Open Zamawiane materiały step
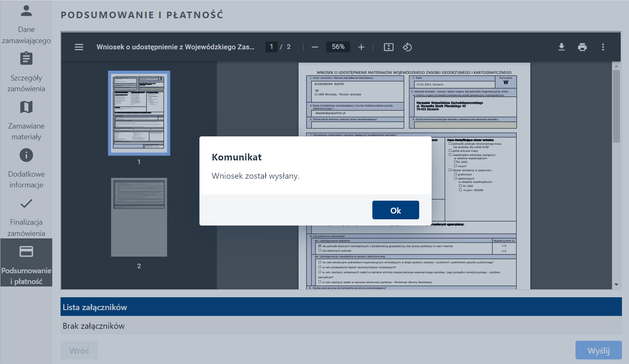The width and height of the screenshot is (629, 364). [26, 120]
